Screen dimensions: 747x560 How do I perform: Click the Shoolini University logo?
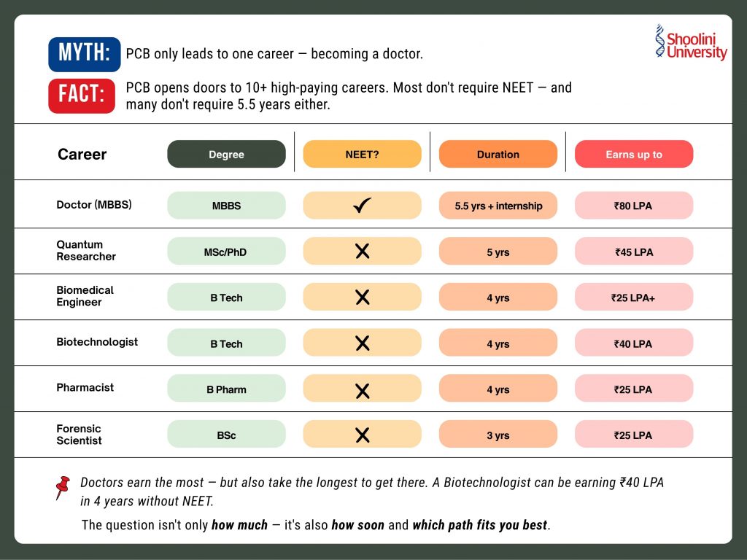point(691,42)
